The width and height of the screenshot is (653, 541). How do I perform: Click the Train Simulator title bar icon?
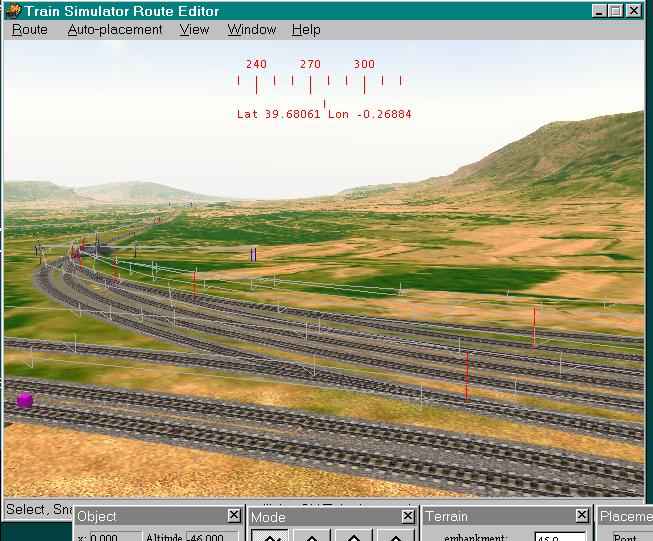pyautogui.click(x=11, y=10)
